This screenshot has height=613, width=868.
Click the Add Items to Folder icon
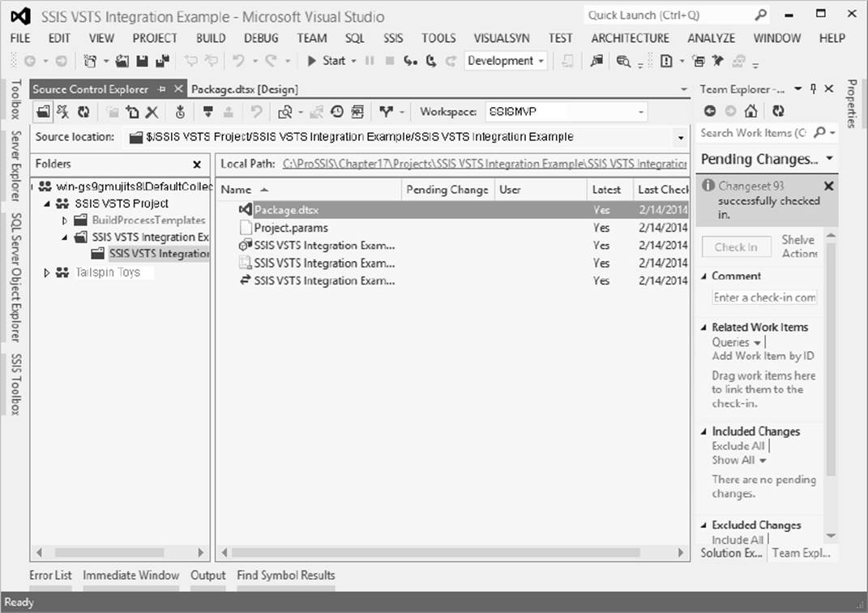tap(132, 112)
